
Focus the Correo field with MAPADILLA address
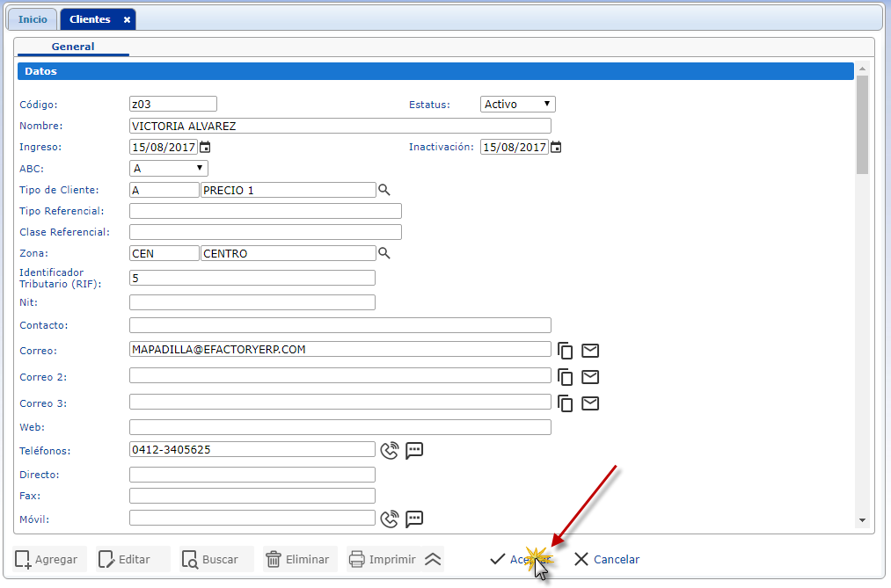tap(340, 349)
